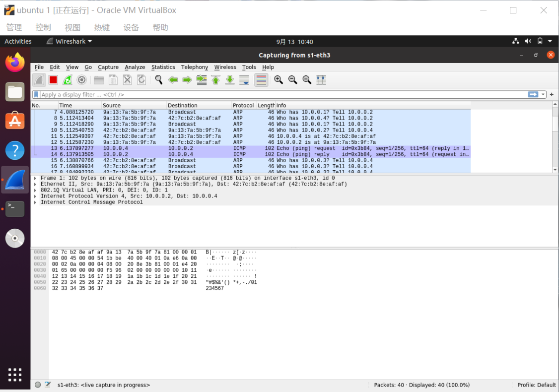Sort packets by Protocol column header

(x=243, y=106)
